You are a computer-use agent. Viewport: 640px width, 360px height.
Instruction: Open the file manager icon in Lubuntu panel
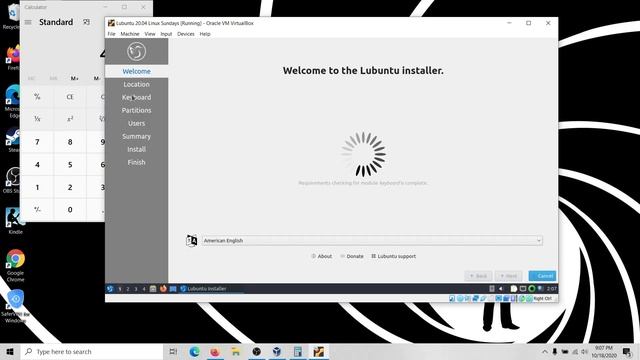point(153,289)
